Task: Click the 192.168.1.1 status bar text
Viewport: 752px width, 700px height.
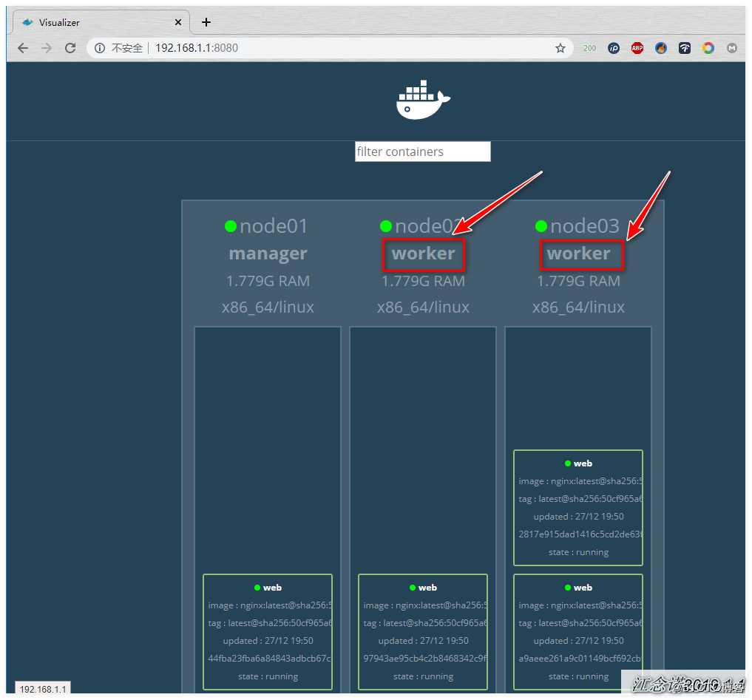Action: (43, 689)
